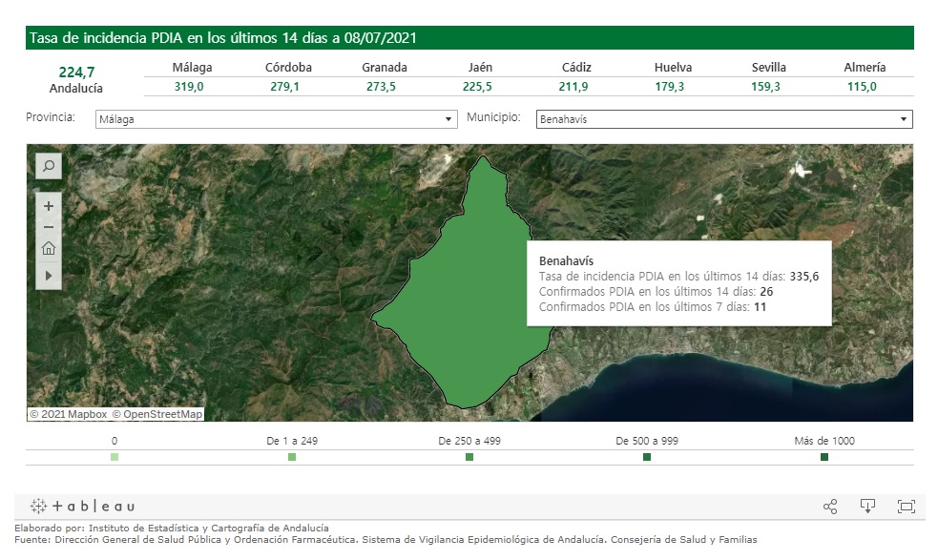Viewport: 938px width, 560px height.
Task: Open the OpenStreetMap attribution link
Action: coord(157,414)
